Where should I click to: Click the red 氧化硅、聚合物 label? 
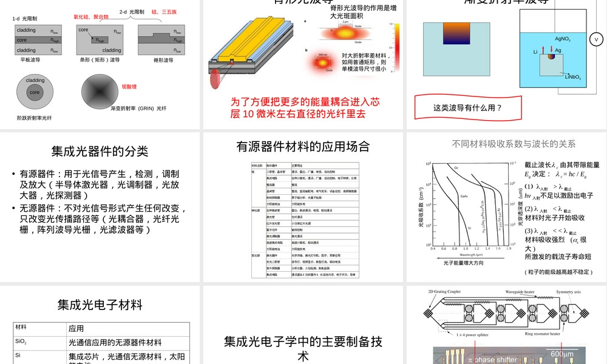pyautogui.click(x=91, y=16)
